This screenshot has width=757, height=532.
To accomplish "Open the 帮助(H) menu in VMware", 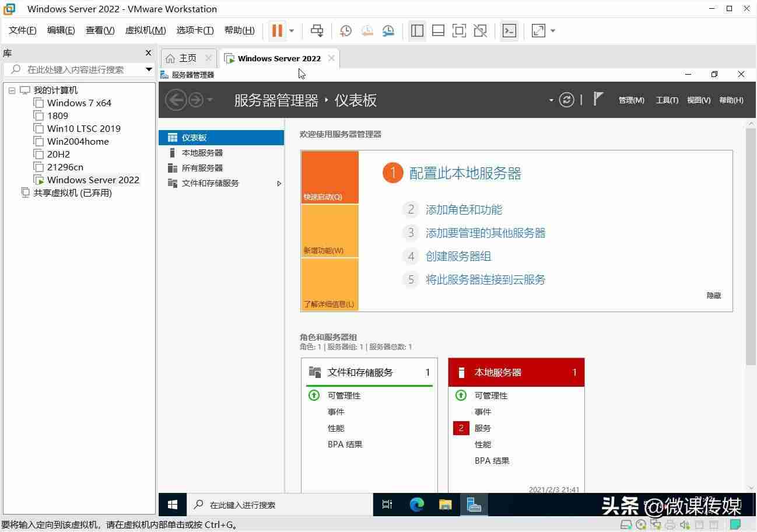I will (x=239, y=30).
